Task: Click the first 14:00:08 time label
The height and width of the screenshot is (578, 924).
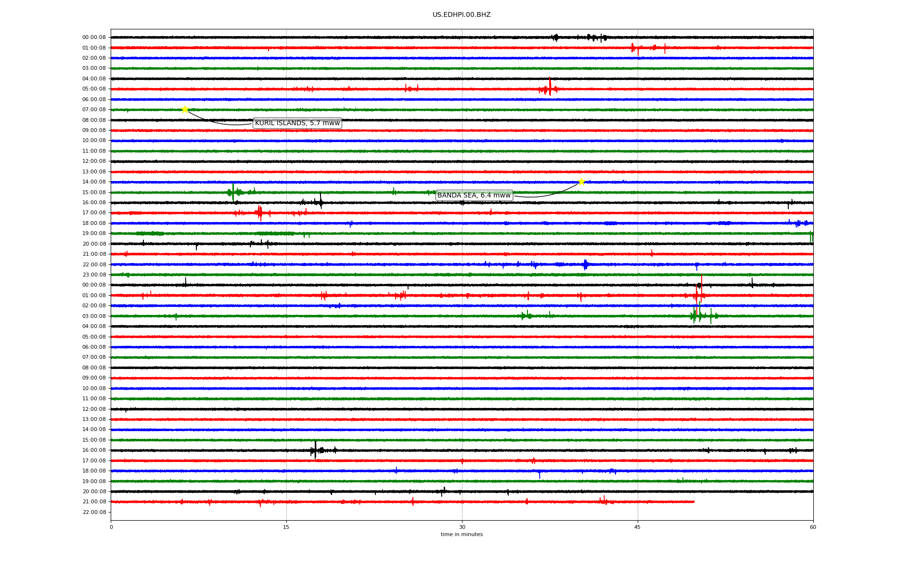Action: (x=94, y=182)
